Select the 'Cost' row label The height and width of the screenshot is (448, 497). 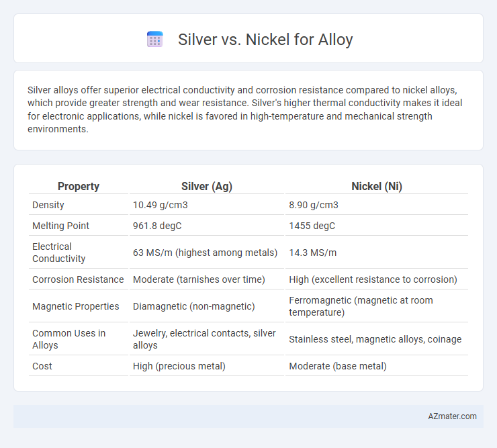42,366
